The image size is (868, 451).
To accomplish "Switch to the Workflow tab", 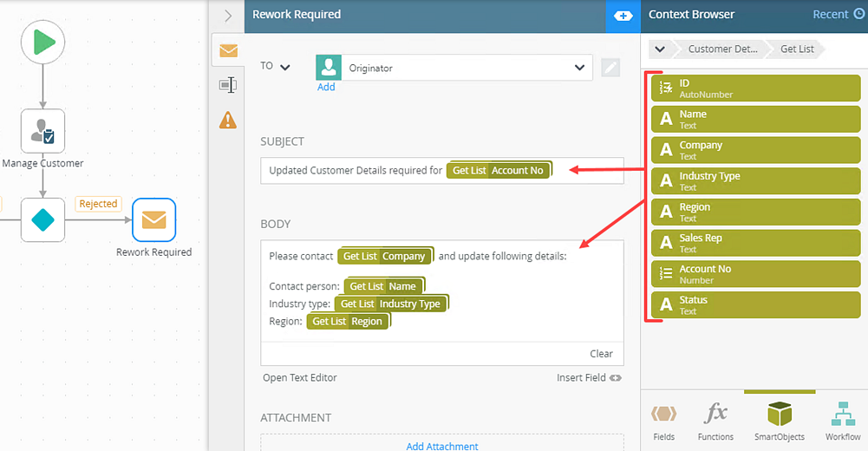I will pos(843,422).
